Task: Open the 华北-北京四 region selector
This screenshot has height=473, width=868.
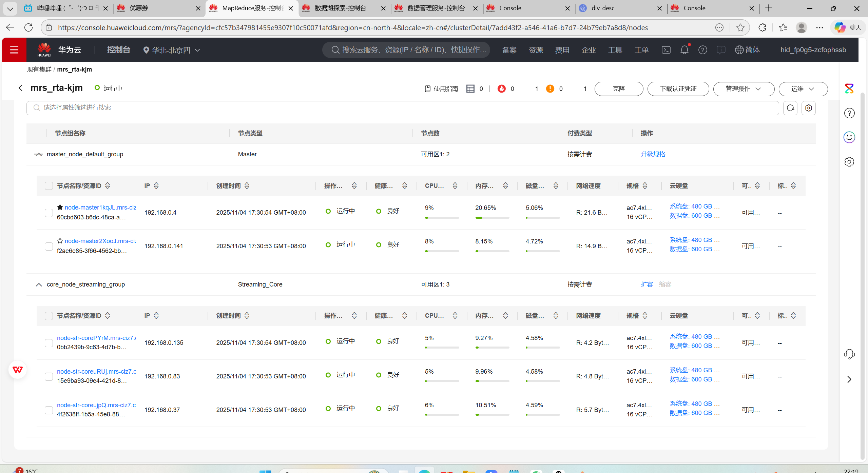Action: 172,50
